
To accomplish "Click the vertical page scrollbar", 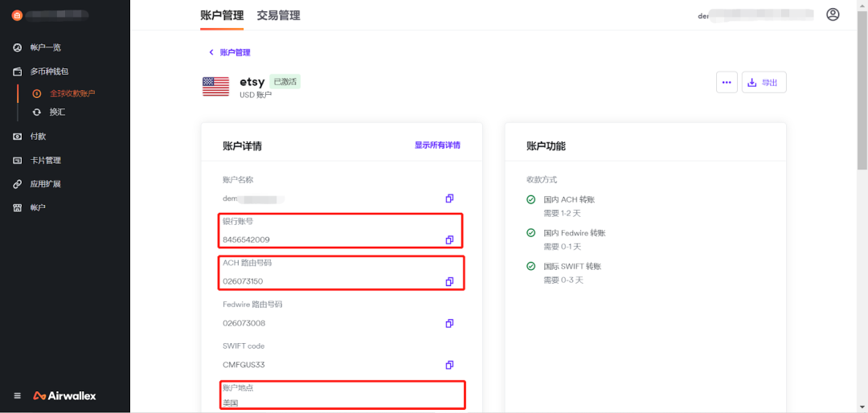I will coord(862,88).
